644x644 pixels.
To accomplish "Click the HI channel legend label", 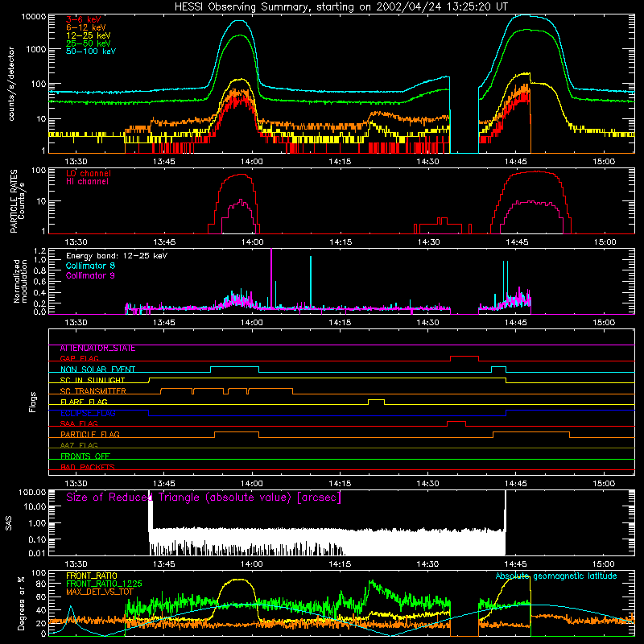I will [x=88, y=182].
